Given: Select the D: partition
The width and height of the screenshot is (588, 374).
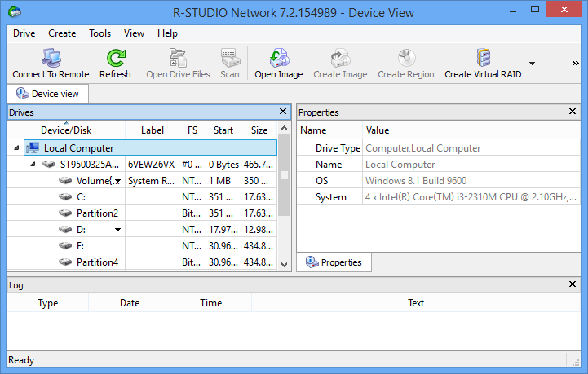Looking at the screenshot, I should coord(142,229).
